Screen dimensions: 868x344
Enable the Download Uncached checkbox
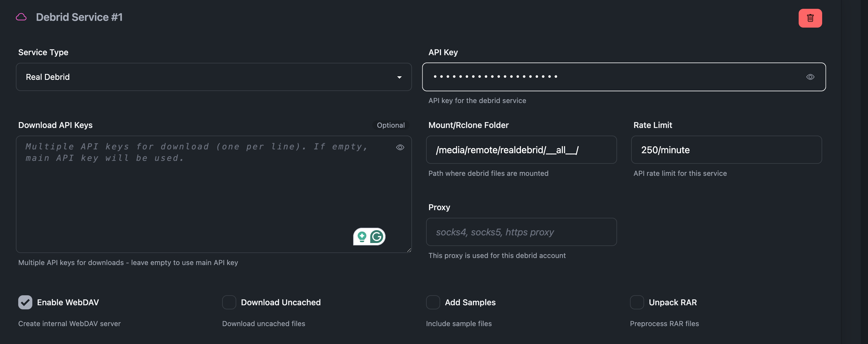tap(229, 302)
